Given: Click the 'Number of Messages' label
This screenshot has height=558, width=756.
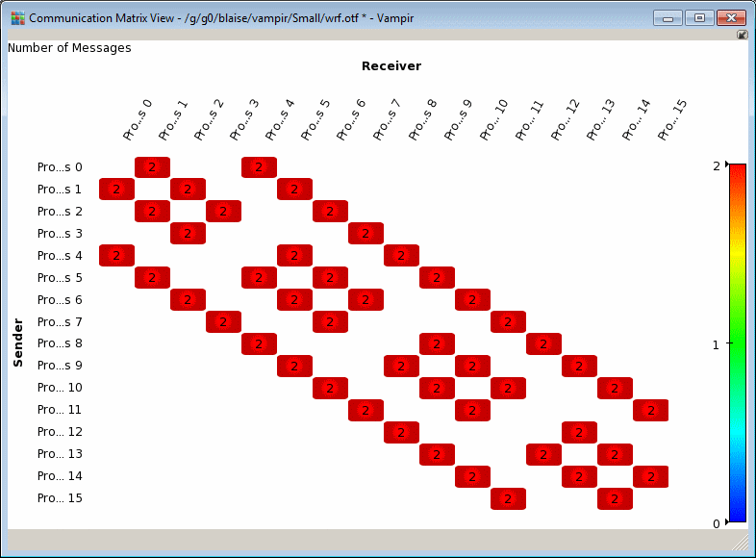Looking at the screenshot, I should tap(69, 48).
